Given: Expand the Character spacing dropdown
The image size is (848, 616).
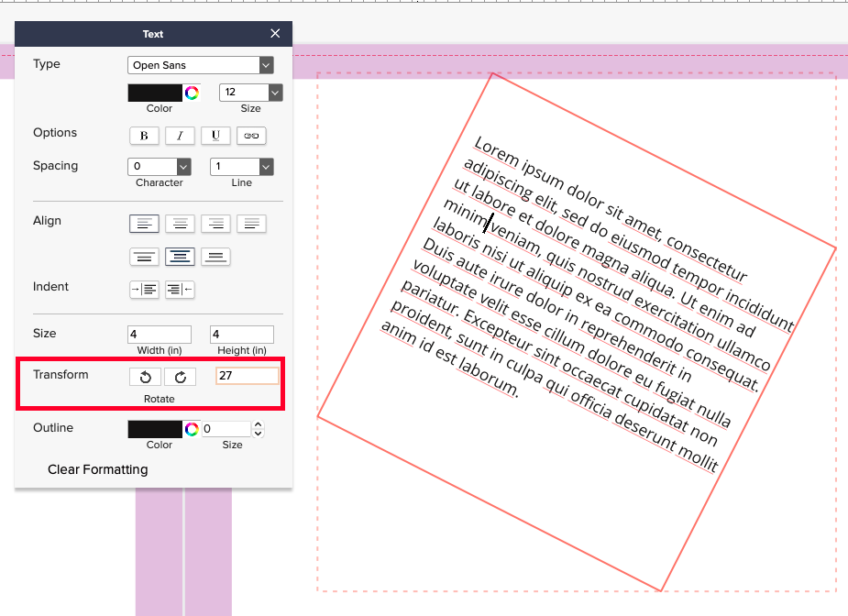Looking at the screenshot, I should tap(159, 166).
